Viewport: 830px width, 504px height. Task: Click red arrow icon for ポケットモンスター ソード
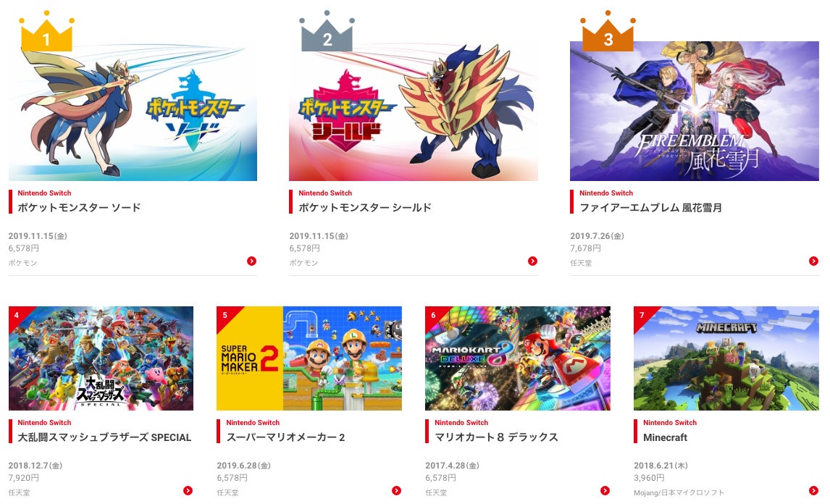(251, 261)
